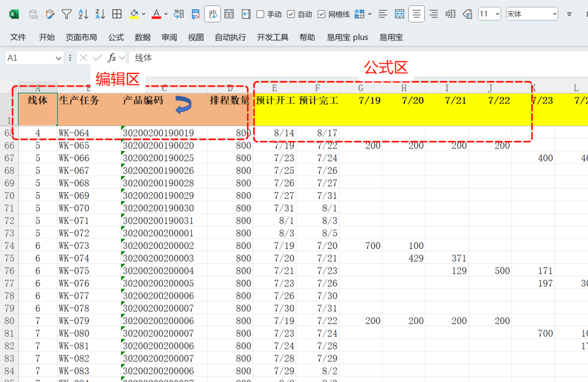Image resolution: width=588 pixels, height=382 pixels.
Task: Confirm entry with formula bar checkmark
Action: [98, 58]
